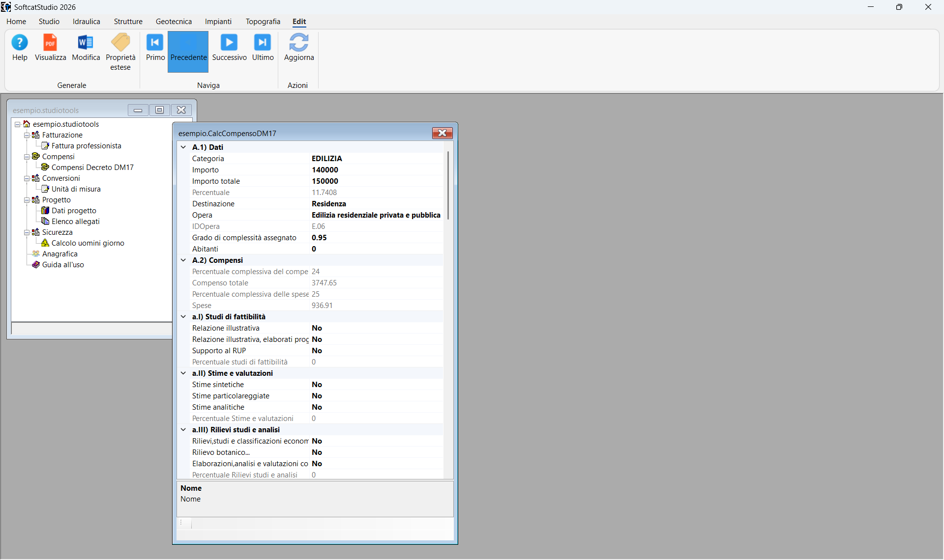Open the Studio ribbon tab
Screen dimensions: 944x560
(49, 22)
